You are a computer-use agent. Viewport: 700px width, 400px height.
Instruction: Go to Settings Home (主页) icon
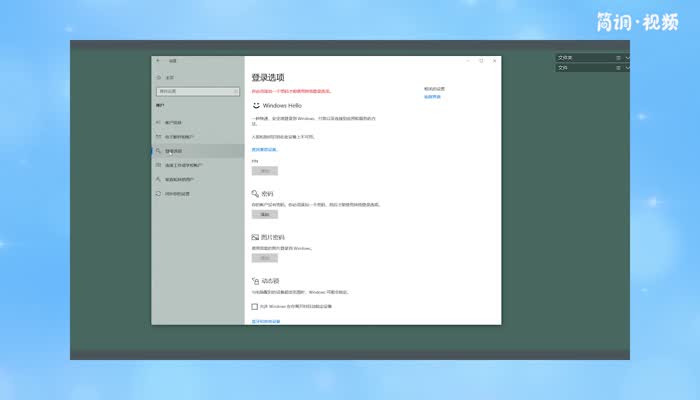coord(158,77)
